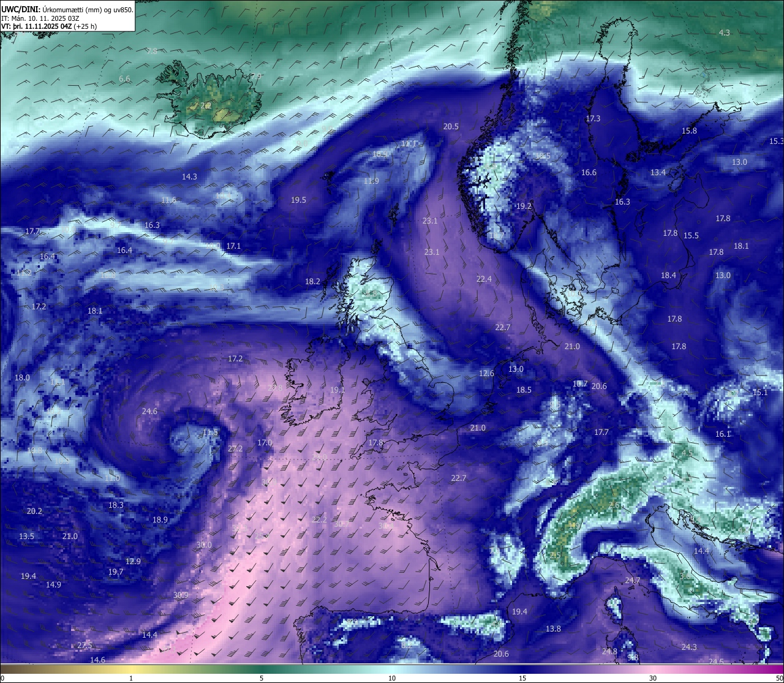Click the 19.2 value over southern Norway

click(524, 206)
